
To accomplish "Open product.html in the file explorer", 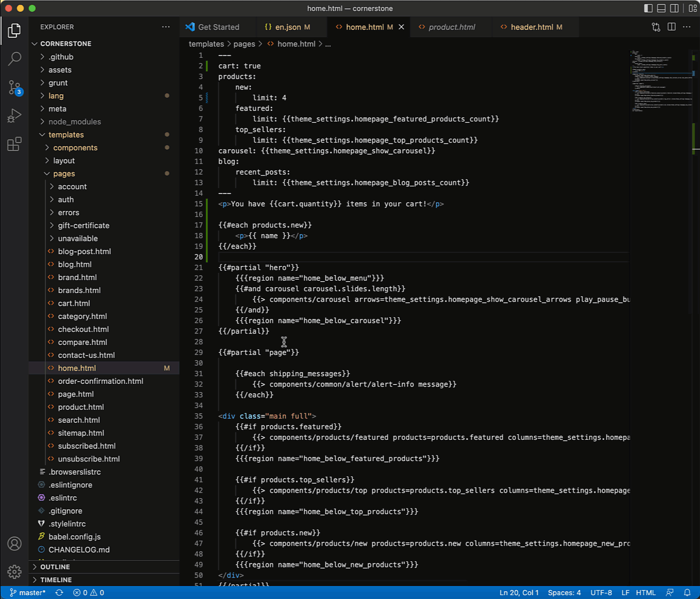I will [81, 407].
